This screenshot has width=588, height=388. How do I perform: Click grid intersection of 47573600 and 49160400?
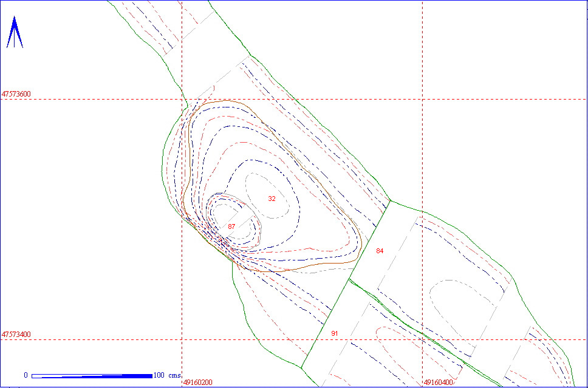(x=422, y=99)
